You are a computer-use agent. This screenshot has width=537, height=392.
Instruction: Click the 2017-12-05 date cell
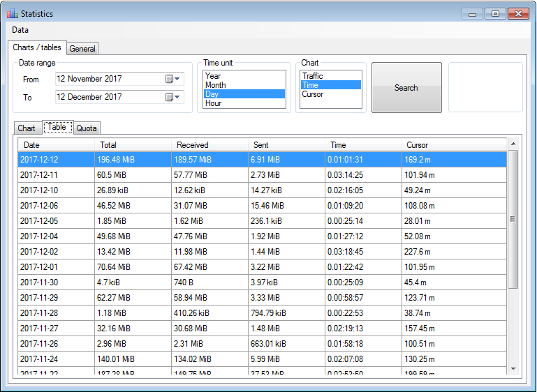pos(56,221)
